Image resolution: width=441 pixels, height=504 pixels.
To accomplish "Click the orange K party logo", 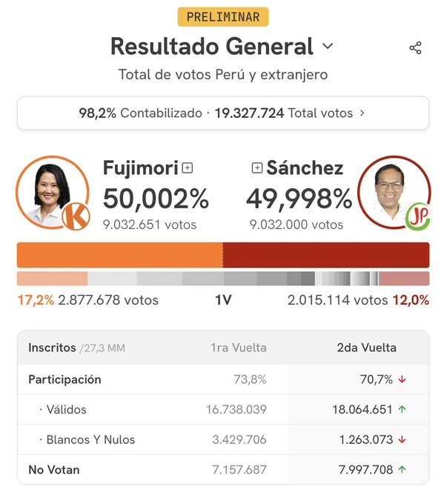I will 76,216.
